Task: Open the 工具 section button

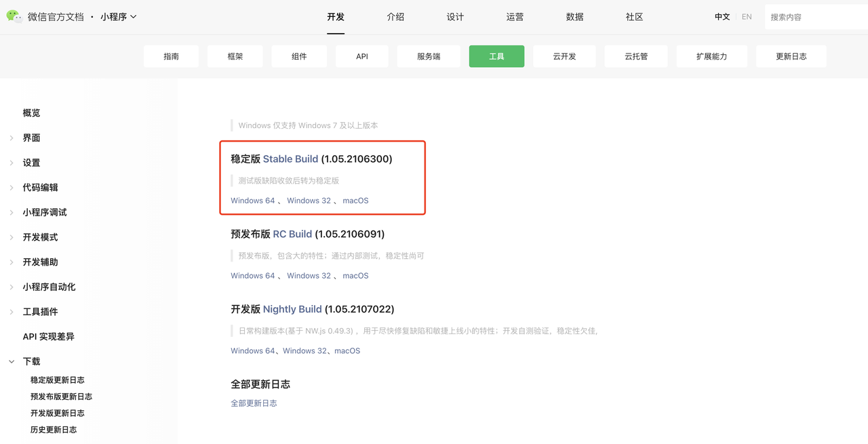Action: (496, 56)
